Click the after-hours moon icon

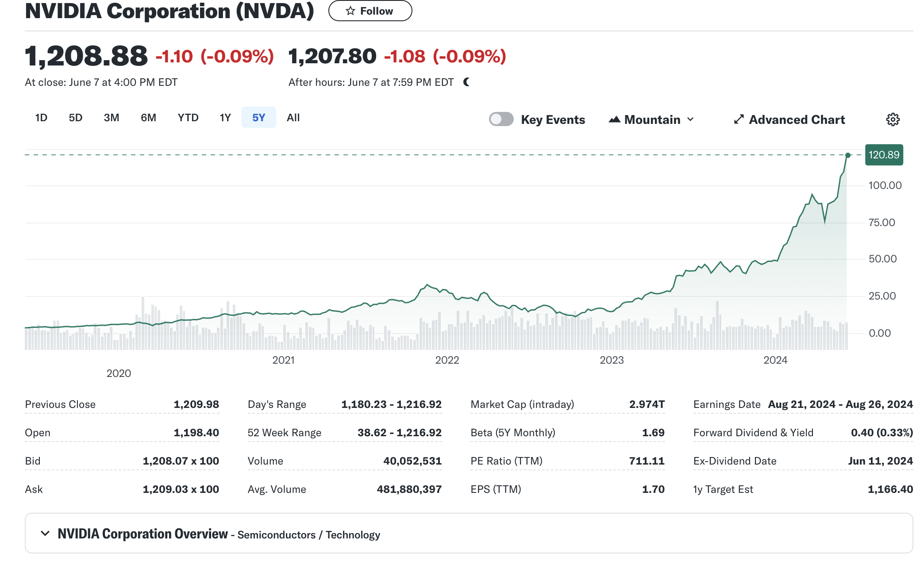tap(466, 82)
